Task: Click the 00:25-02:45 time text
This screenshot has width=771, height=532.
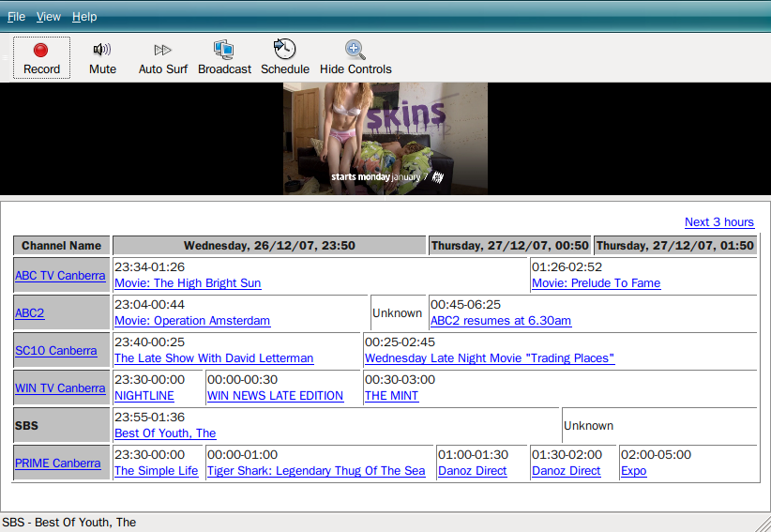Action: point(400,342)
